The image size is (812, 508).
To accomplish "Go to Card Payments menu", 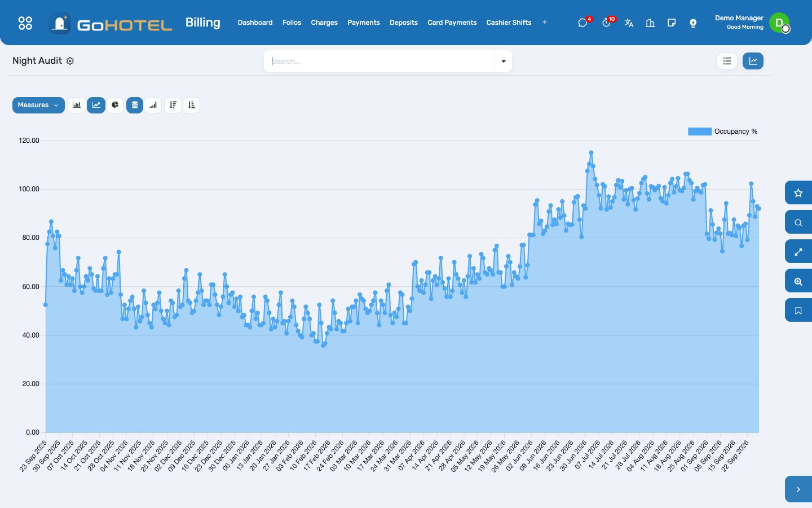I will click(452, 23).
